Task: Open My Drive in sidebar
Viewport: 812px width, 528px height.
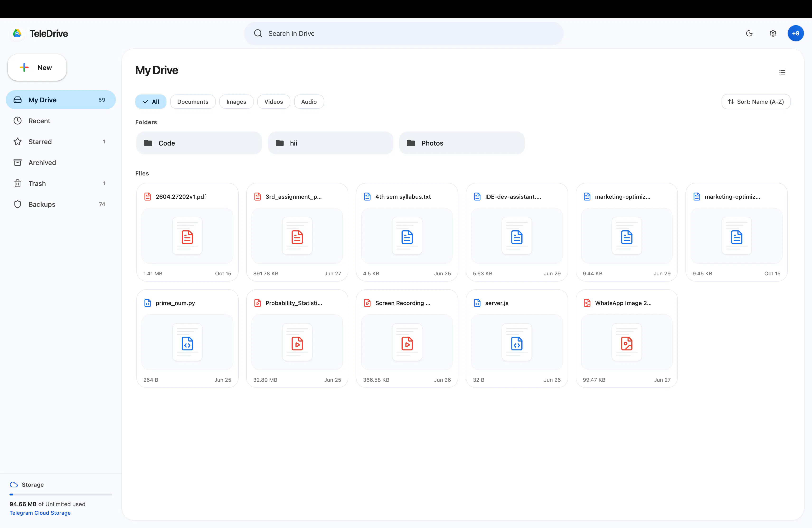Action: pyautogui.click(x=61, y=100)
